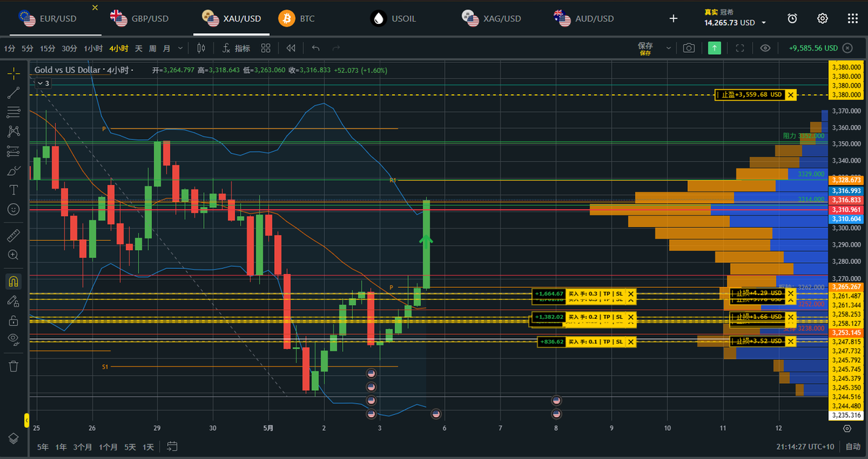Toggle 自动 auto scale
The height and width of the screenshot is (459, 868).
tap(854, 447)
